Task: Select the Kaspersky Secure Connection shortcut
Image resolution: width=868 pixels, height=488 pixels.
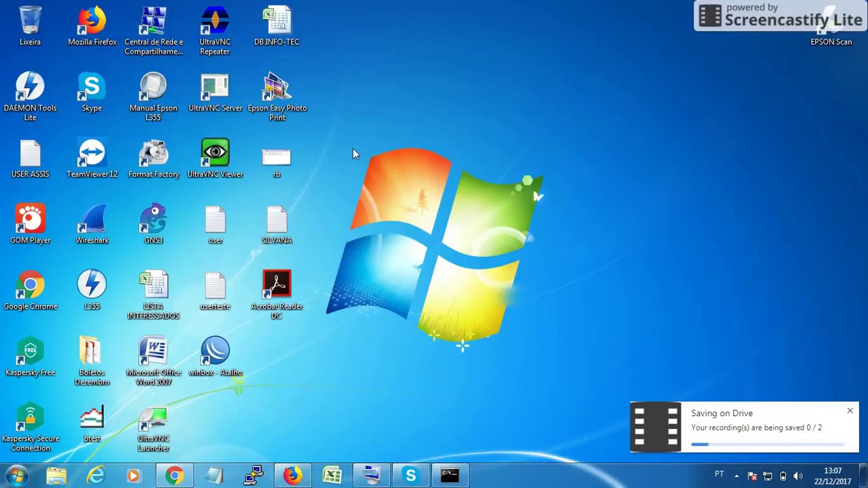Action: tap(30, 428)
